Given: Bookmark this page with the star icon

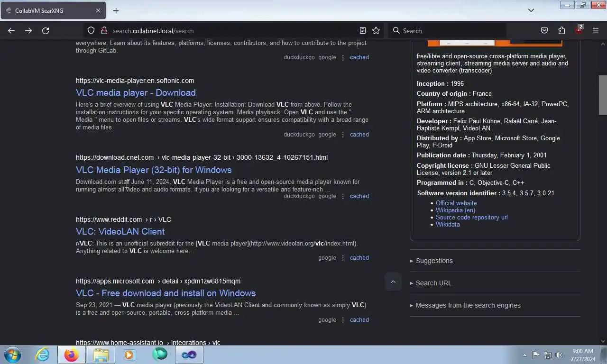Looking at the screenshot, I should (x=376, y=31).
